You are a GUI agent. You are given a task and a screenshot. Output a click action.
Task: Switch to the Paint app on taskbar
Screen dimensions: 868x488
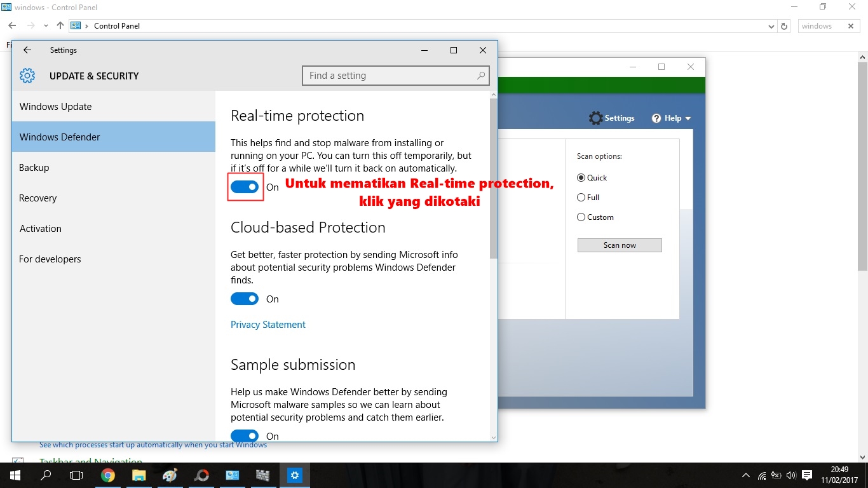click(x=170, y=475)
